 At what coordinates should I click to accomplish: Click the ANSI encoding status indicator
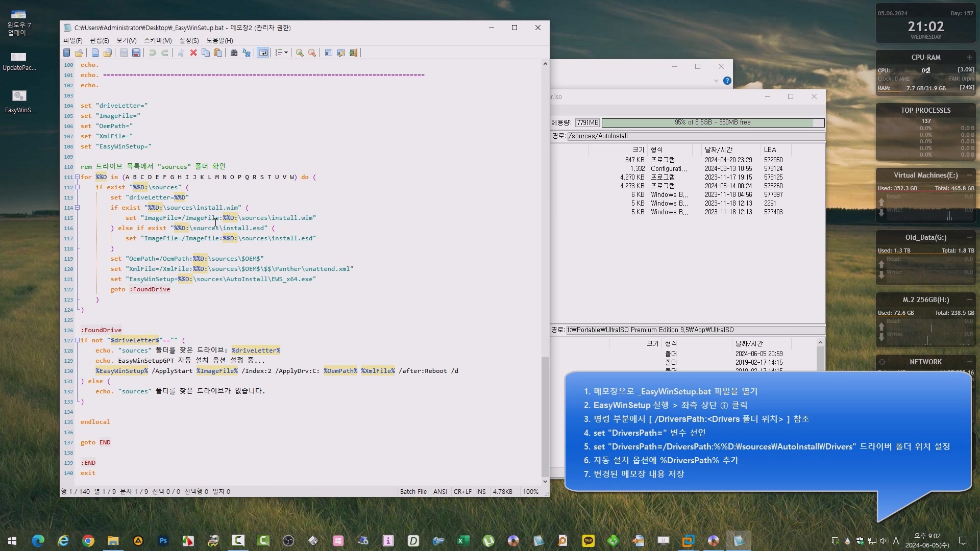click(440, 492)
